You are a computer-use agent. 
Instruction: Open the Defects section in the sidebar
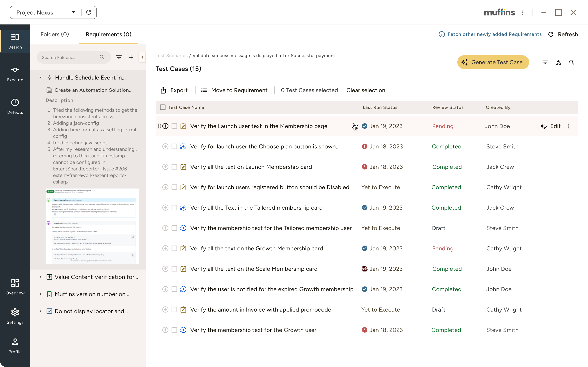point(15,106)
